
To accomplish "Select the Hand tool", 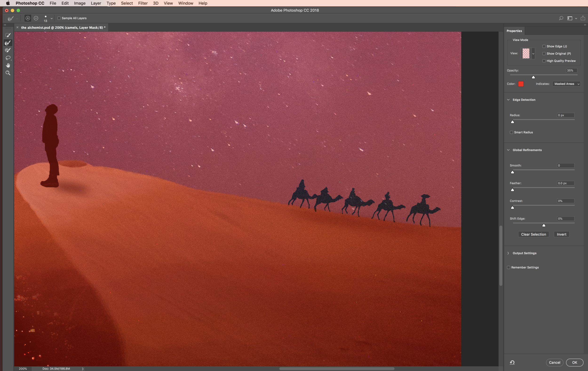I will pos(8,65).
